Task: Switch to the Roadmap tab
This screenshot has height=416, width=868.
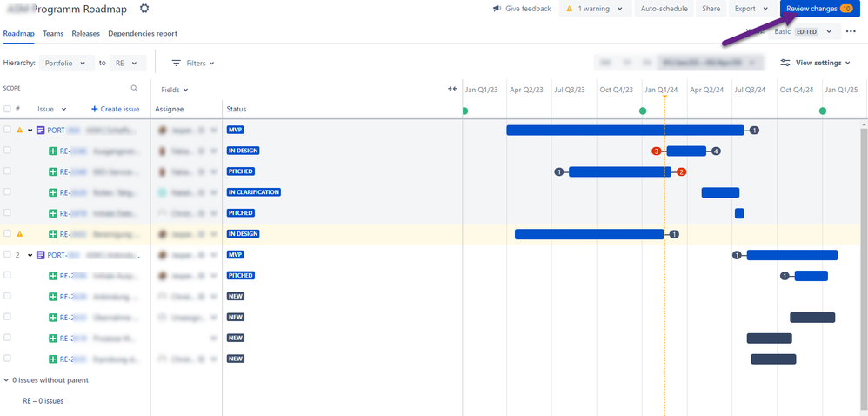Action: 19,33
